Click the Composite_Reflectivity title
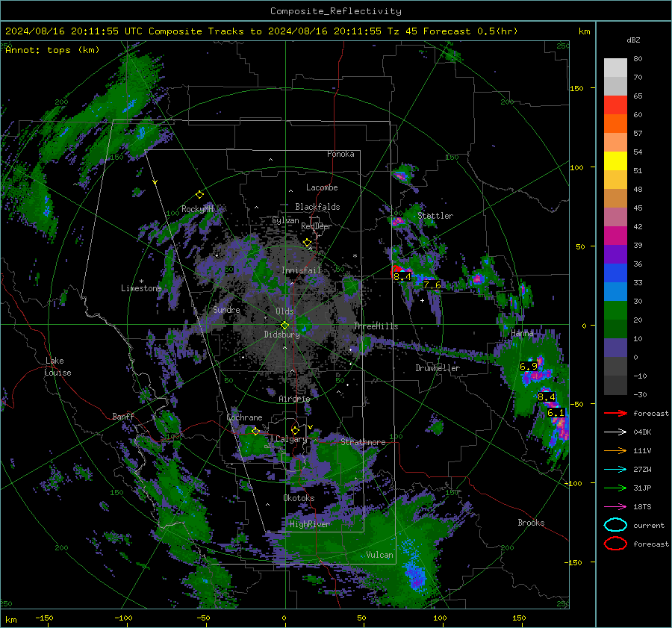Screen dimensions: 672x628 point(335,11)
